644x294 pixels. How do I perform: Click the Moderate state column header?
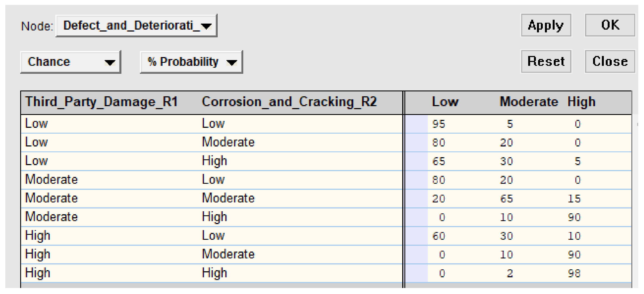[x=528, y=102]
